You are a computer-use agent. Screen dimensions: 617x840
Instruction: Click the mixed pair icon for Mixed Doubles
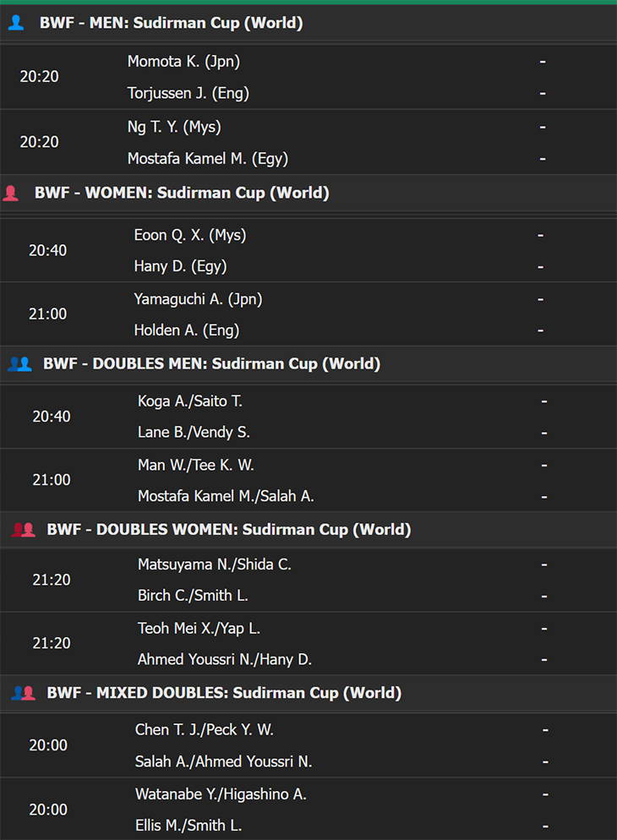pos(24,693)
